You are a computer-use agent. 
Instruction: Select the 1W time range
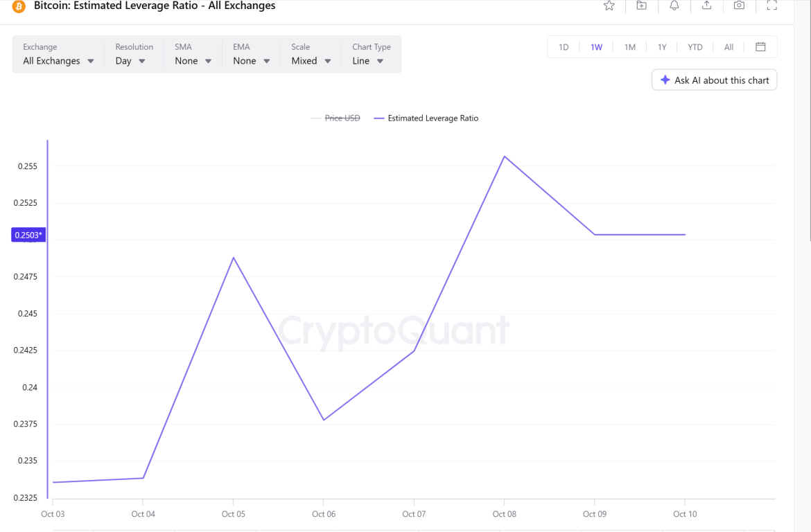pos(596,47)
